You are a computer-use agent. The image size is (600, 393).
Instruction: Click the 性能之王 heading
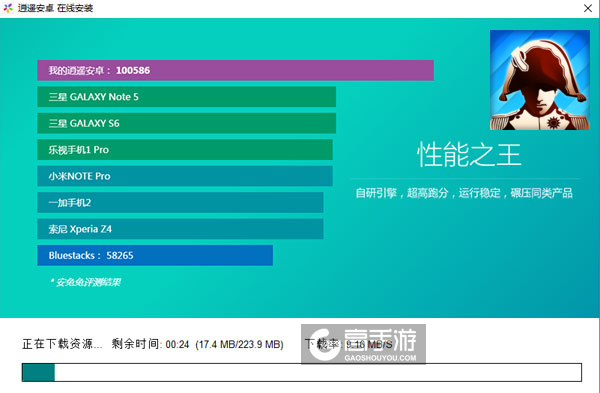469,155
